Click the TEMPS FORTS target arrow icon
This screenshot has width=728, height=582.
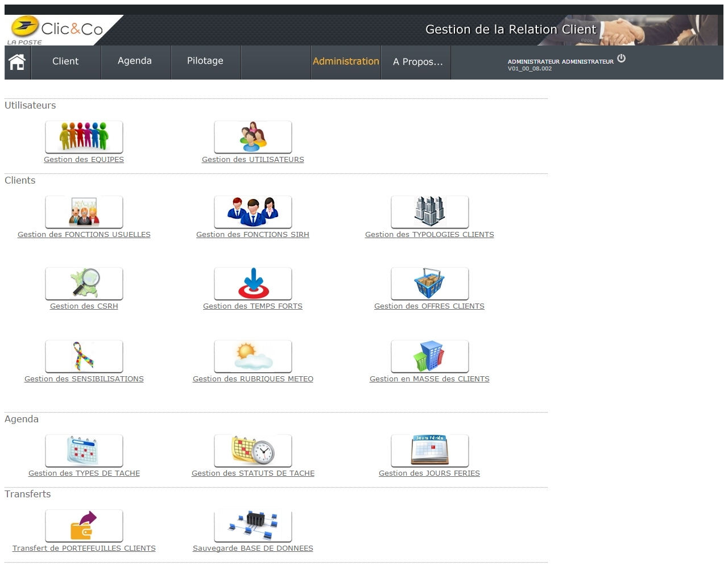(x=253, y=283)
